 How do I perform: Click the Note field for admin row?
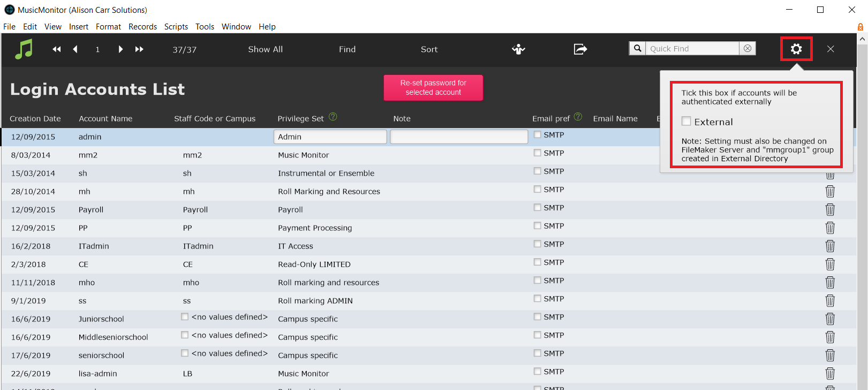[459, 137]
